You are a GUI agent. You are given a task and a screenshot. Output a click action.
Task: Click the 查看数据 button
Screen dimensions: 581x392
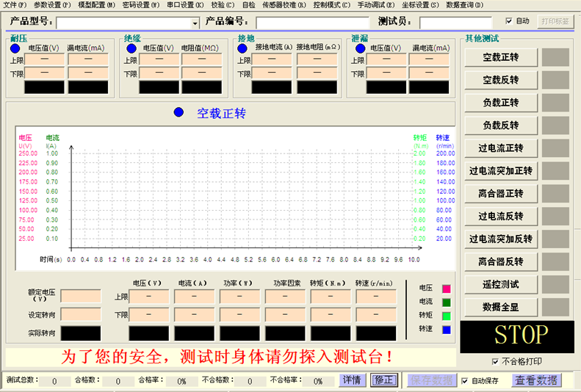537,380
